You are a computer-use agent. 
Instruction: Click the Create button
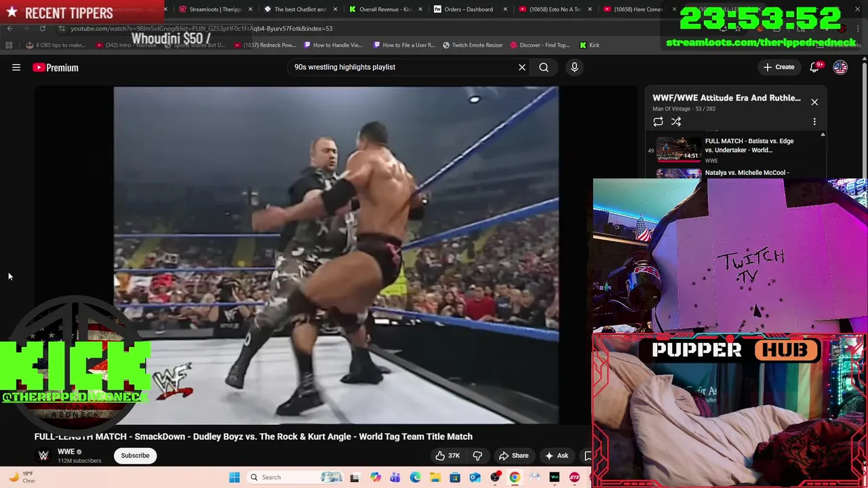coord(778,67)
